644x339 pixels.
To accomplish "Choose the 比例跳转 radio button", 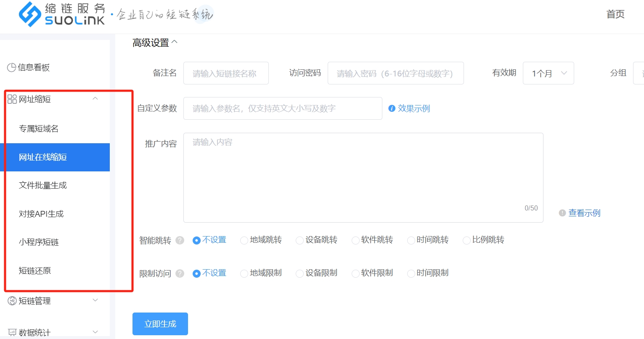I will click(466, 240).
